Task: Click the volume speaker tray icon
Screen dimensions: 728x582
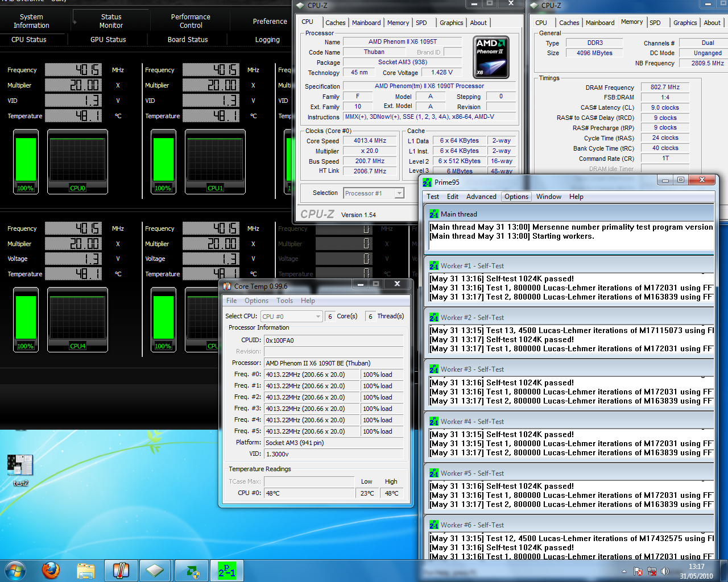Action: pos(665,571)
